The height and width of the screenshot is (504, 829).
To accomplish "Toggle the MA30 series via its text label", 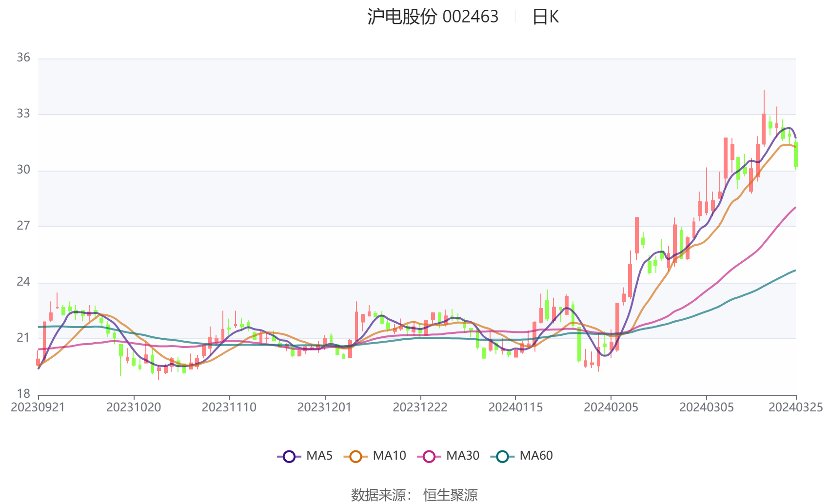I will 463,456.
